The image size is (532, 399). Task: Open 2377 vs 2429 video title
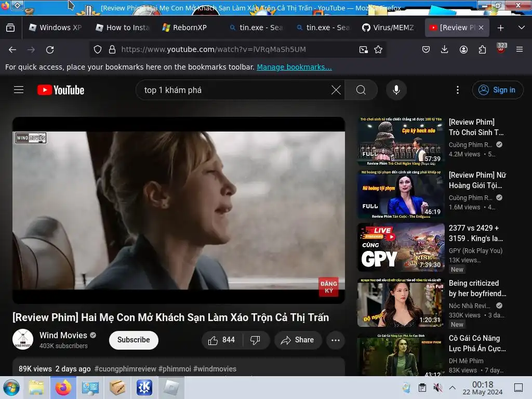(x=476, y=233)
